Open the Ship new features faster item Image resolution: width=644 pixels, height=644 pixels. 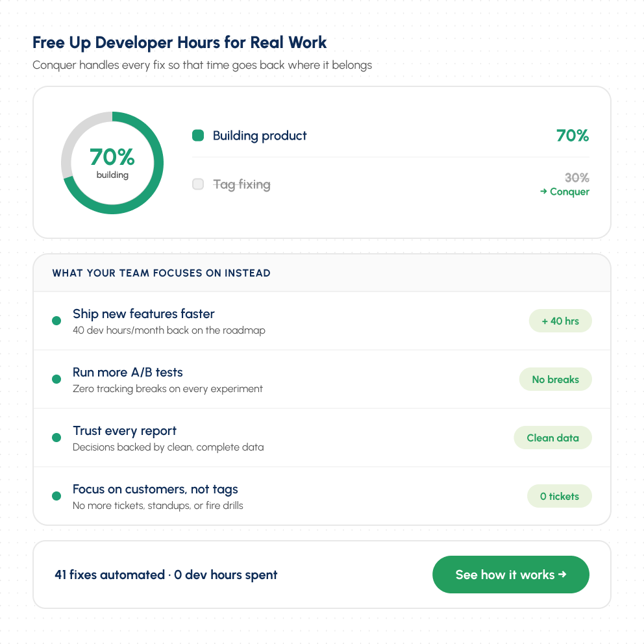tap(322, 321)
